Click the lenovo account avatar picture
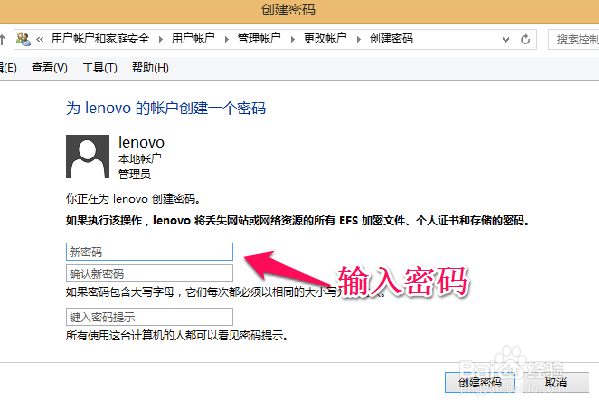The width and height of the screenshot is (599, 410). (87, 156)
